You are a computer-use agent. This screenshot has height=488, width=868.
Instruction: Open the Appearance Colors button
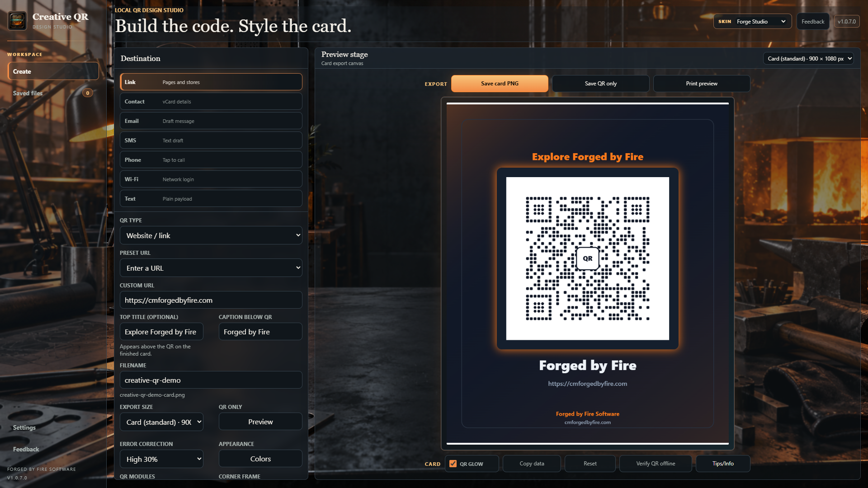pyautogui.click(x=260, y=459)
